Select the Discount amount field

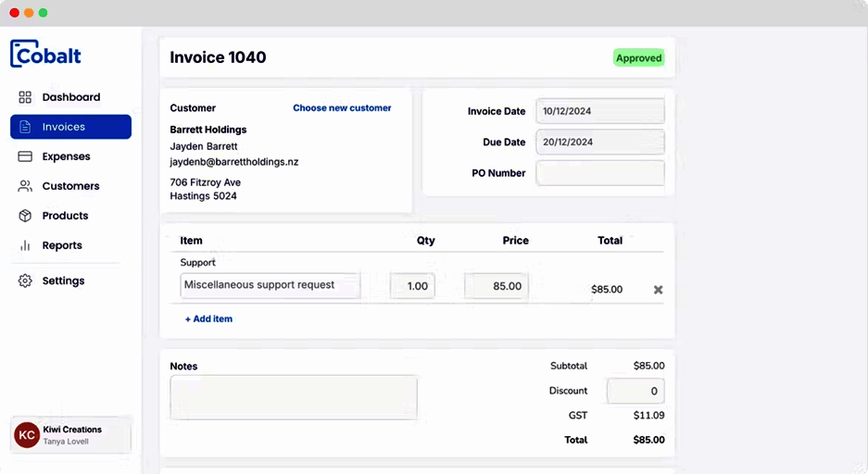click(635, 391)
